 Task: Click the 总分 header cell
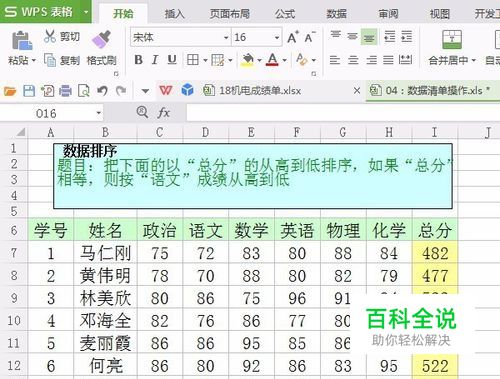coord(435,230)
